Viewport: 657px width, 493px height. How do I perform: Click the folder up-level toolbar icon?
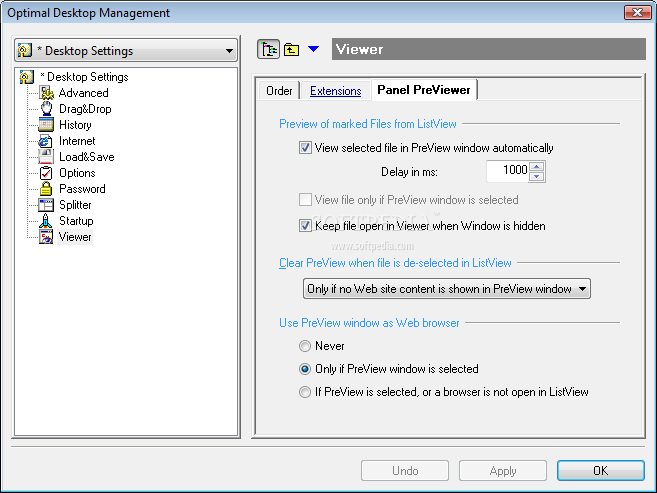click(291, 49)
